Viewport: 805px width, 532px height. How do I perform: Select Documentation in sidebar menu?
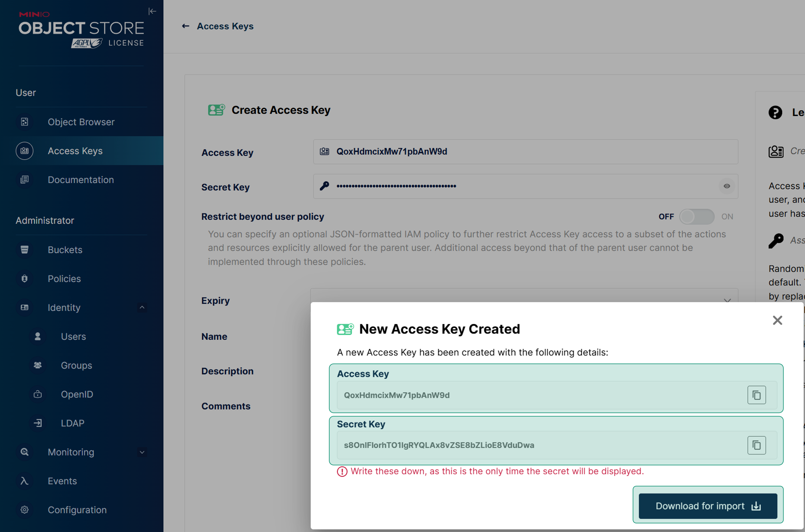pyautogui.click(x=80, y=180)
